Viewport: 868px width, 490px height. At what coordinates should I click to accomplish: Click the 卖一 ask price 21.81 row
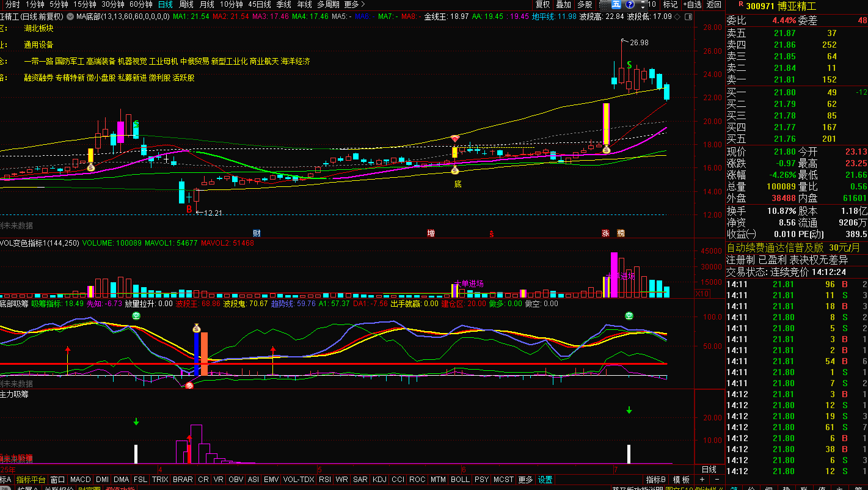click(797, 79)
